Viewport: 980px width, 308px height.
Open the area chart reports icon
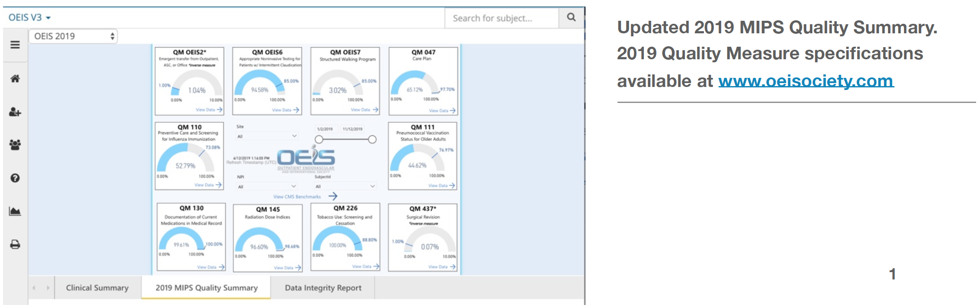coord(15,211)
